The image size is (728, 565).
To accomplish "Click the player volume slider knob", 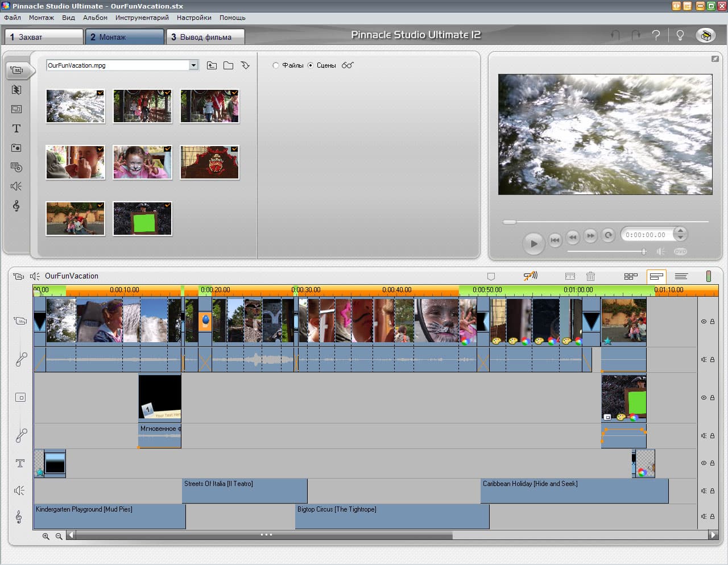I will click(644, 251).
